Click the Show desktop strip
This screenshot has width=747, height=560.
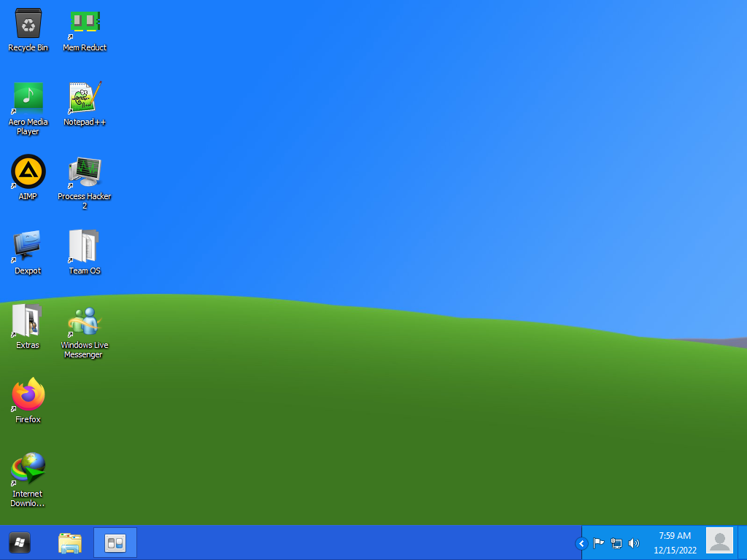pos(742,542)
